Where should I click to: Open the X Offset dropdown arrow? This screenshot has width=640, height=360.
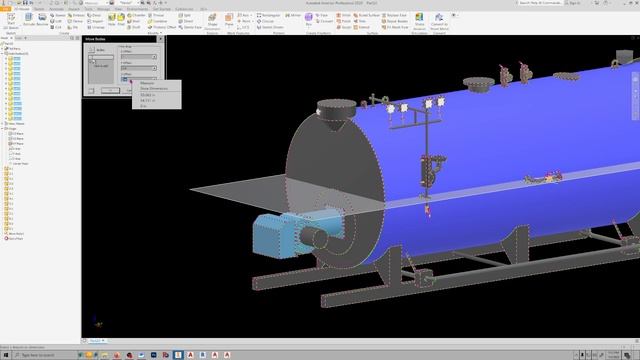pos(154,57)
